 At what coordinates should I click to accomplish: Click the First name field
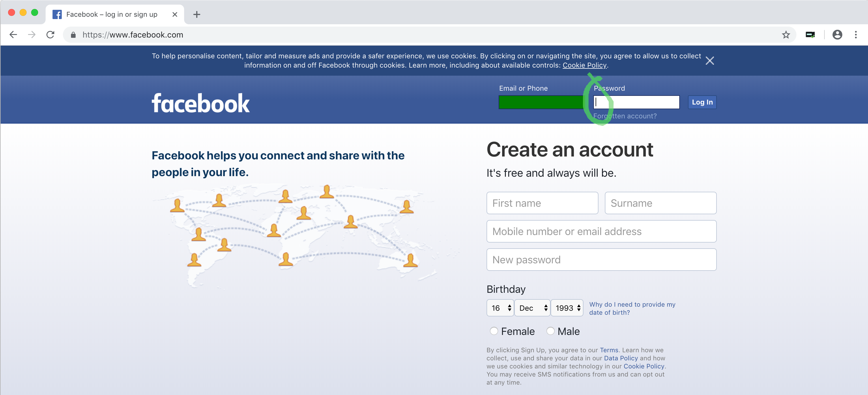[542, 203]
